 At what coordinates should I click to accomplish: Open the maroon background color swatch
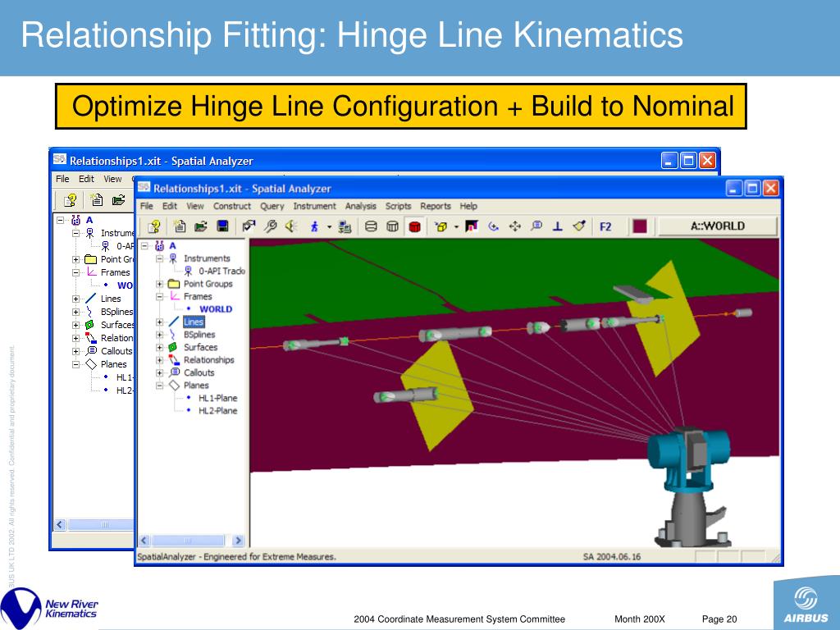[x=640, y=226]
